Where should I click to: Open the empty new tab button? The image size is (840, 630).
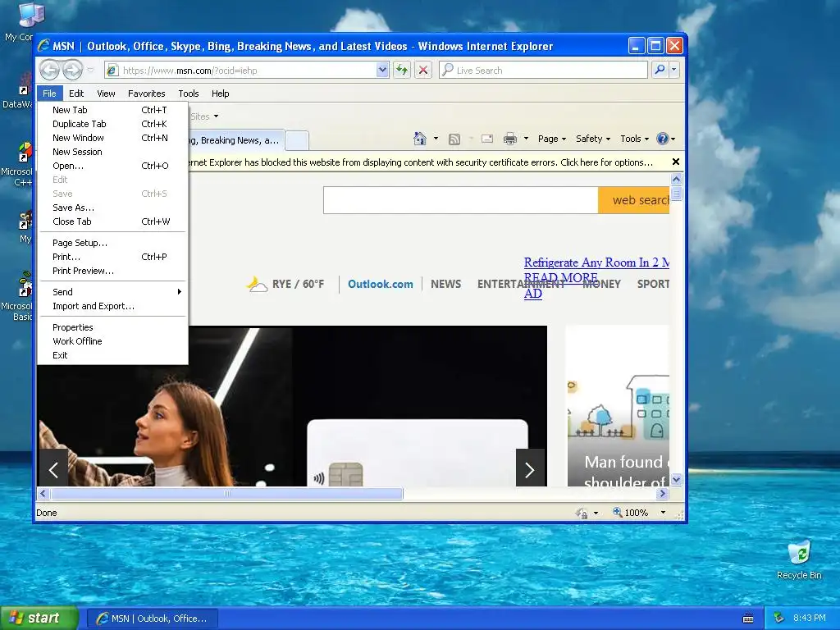[x=296, y=140]
